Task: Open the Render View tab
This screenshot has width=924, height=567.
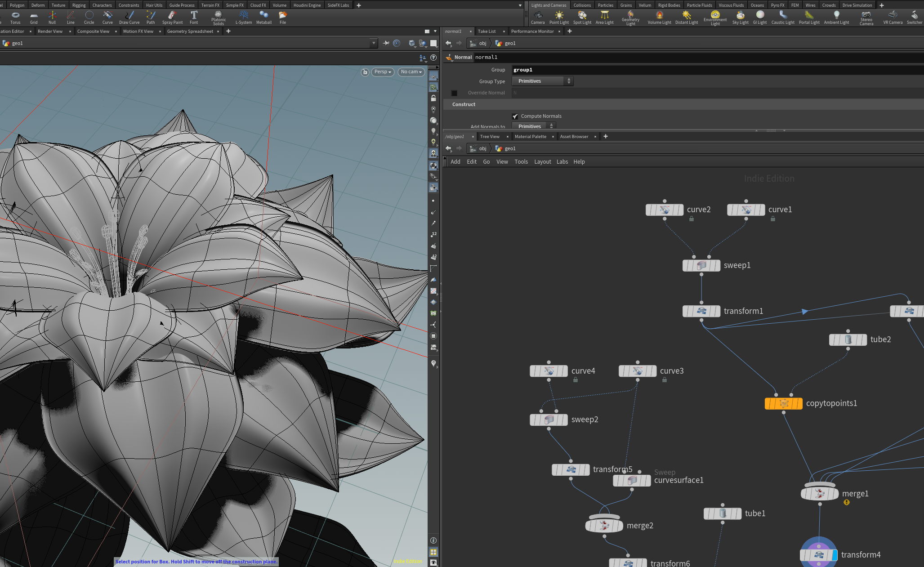Action: [x=50, y=31]
